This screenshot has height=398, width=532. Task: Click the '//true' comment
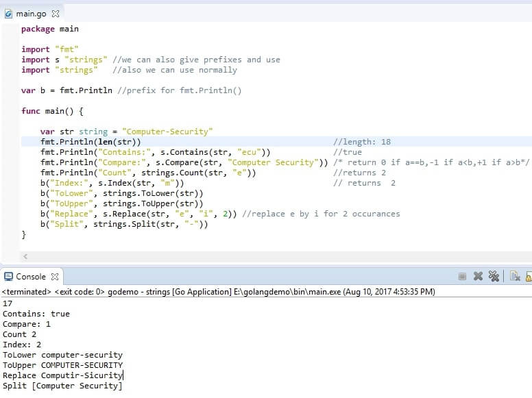pyautogui.click(x=348, y=152)
